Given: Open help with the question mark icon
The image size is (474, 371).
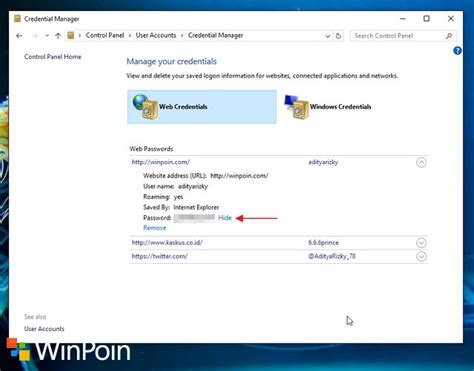Looking at the screenshot, I should [457, 51].
